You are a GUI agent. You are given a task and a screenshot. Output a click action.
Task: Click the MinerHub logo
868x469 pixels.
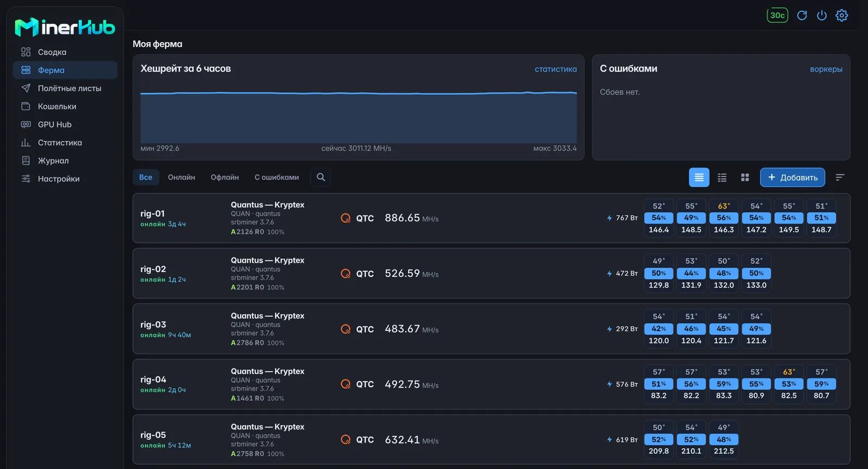(x=65, y=27)
